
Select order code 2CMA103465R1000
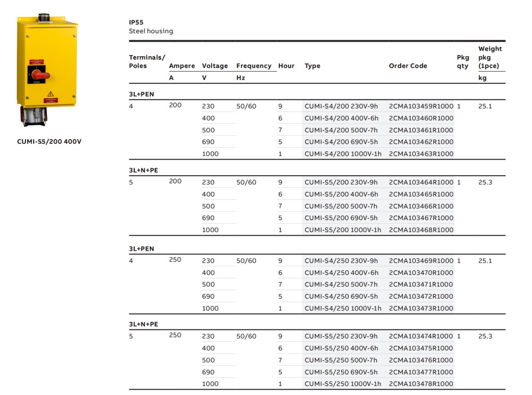coord(421,194)
